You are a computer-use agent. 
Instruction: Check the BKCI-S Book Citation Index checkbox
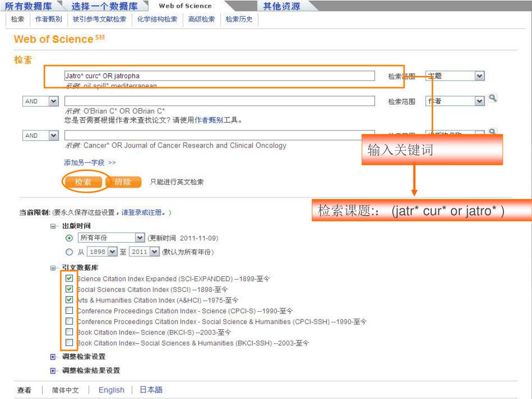click(x=69, y=331)
